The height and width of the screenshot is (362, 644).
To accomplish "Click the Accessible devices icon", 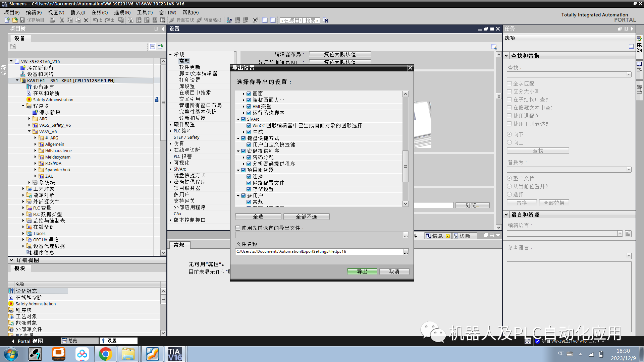I will click(x=229, y=20).
